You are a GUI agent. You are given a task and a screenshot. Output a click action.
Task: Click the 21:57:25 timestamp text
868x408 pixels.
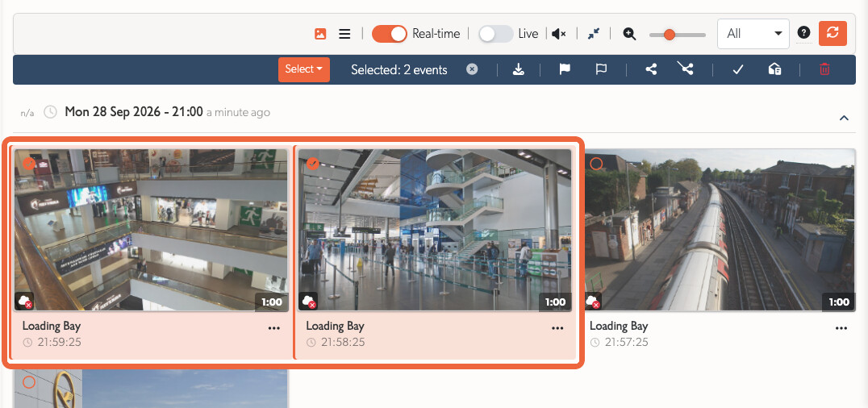tap(626, 342)
